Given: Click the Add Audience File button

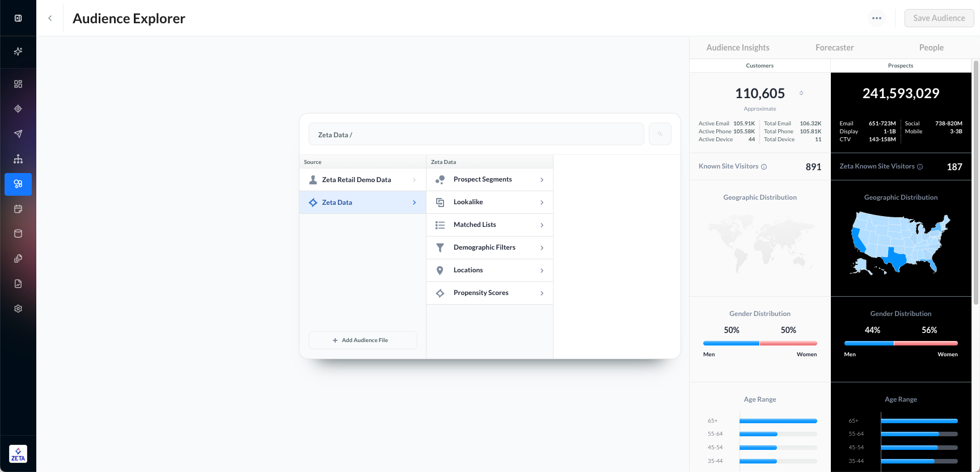Looking at the screenshot, I should [x=362, y=340].
